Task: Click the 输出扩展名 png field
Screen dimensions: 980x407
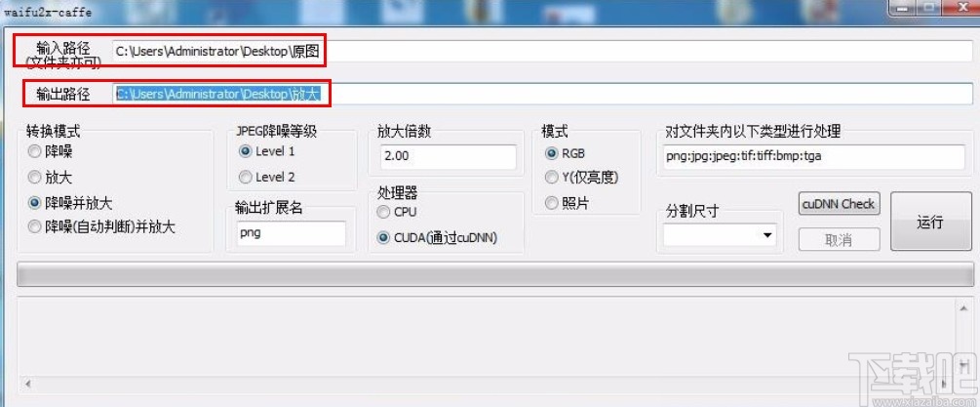Action: click(292, 233)
